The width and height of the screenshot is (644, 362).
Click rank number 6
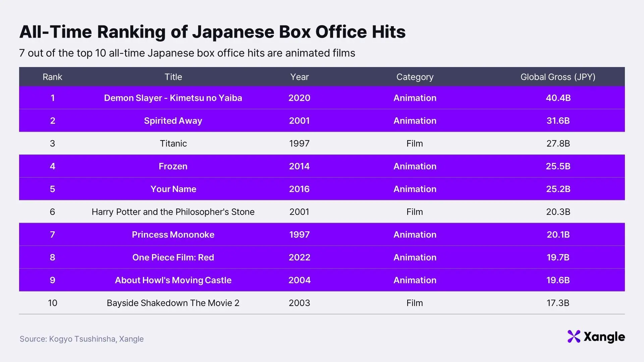[53, 212]
